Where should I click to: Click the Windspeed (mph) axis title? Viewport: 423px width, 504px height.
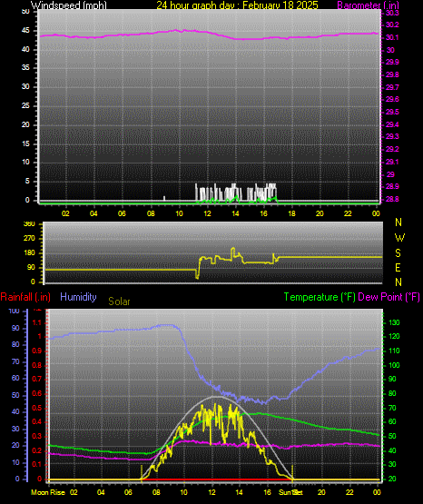[68, 5]
